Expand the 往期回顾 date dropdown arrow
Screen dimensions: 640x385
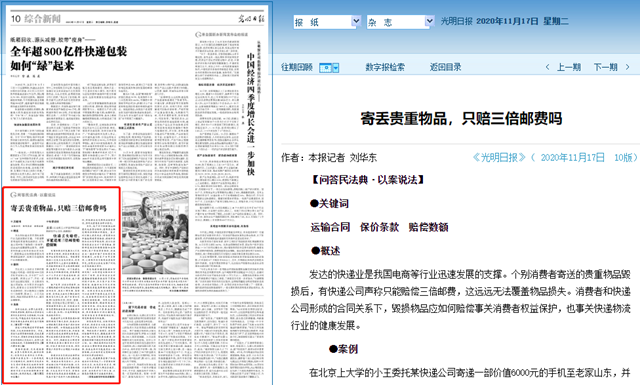336,68
